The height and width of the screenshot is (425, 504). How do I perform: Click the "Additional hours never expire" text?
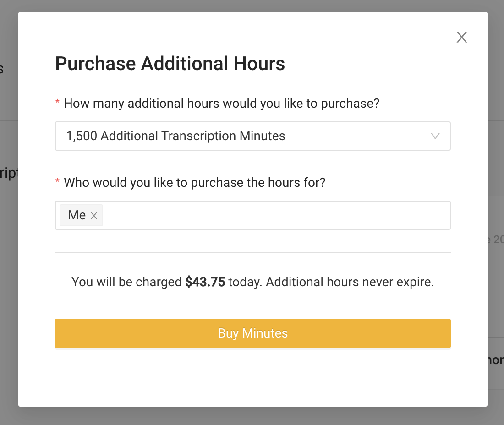350,282
